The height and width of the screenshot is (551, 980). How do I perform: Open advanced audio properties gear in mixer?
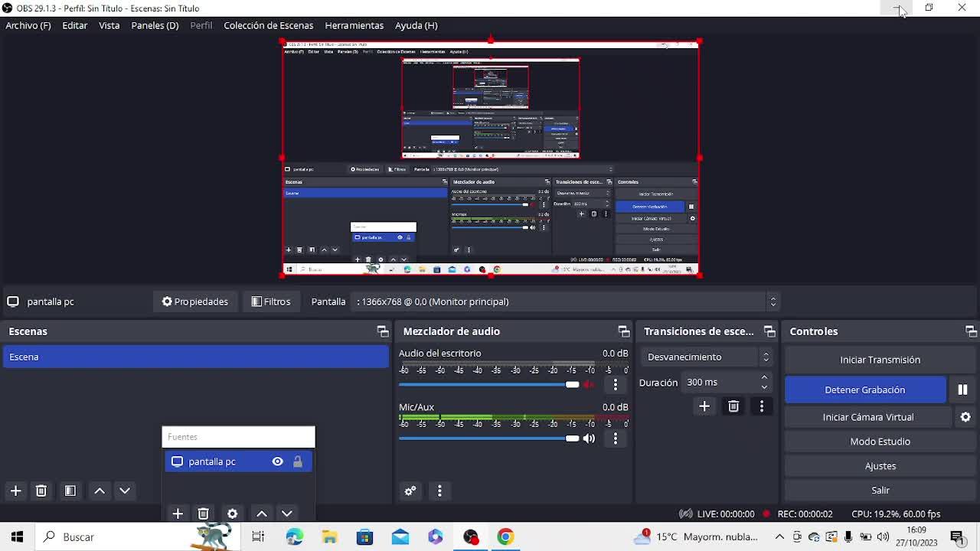pyautogui.click(x=410, y=491)
